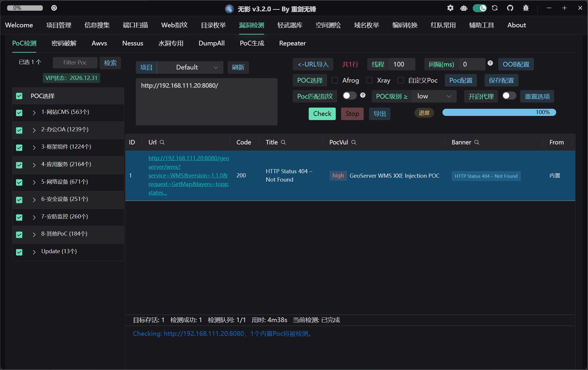
Task: Open the geoserver wms result URL link
Action: point(189,175)
